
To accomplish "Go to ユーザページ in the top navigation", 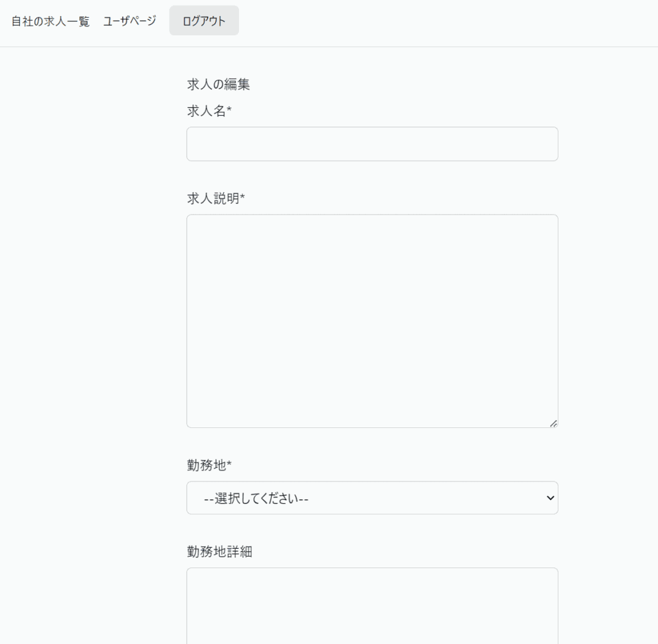I will tap(129, 21).
